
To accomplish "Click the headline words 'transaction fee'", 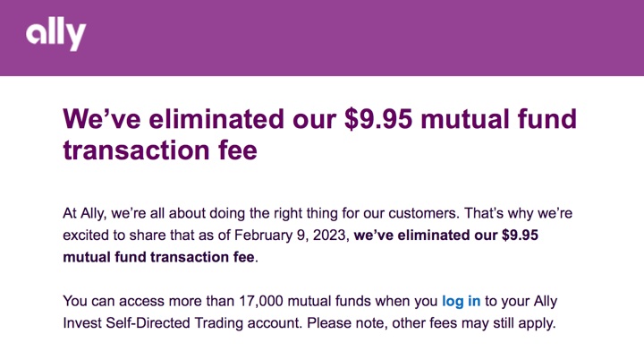I will click(x=160, y=150).
